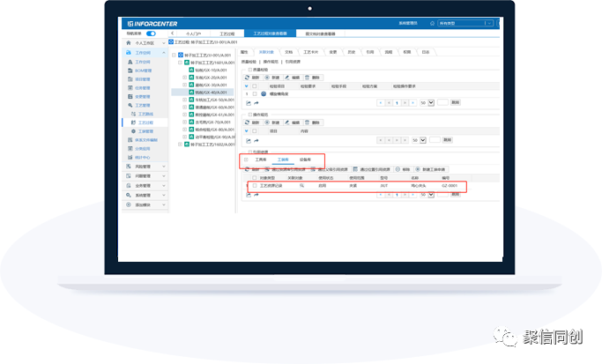Open 体系文件编制 in sidebar
Image resolution: width=602 pixels, height=364 pixels.
coord(146,140)
